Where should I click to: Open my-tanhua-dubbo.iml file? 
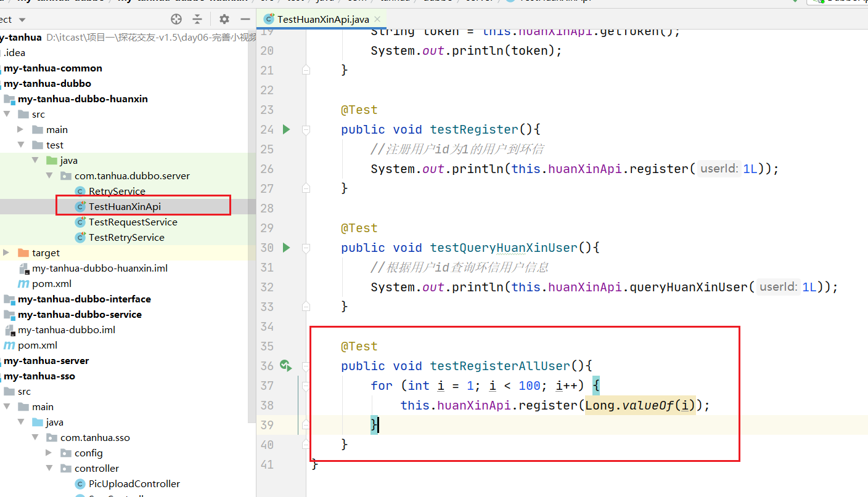[67, 329]
